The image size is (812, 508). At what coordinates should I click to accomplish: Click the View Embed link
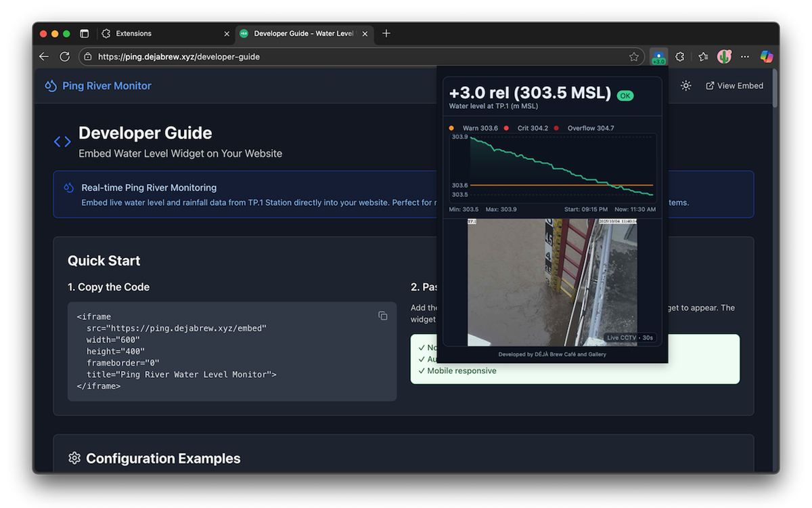[x=734, y=86]
